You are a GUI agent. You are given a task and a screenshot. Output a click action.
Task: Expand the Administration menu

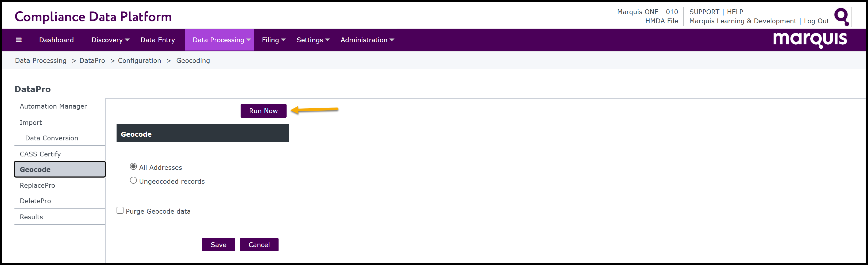pyautogui.click(x=367, y=40)
